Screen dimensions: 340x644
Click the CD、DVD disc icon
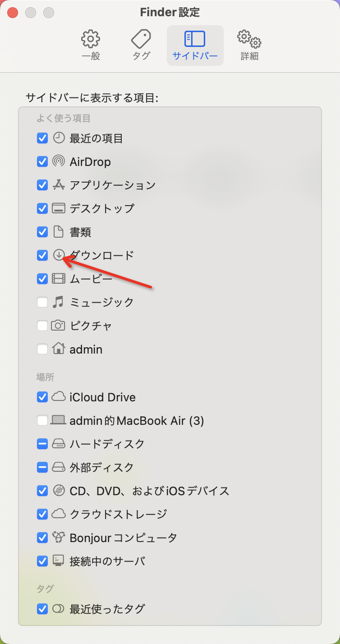coord(59,491)
